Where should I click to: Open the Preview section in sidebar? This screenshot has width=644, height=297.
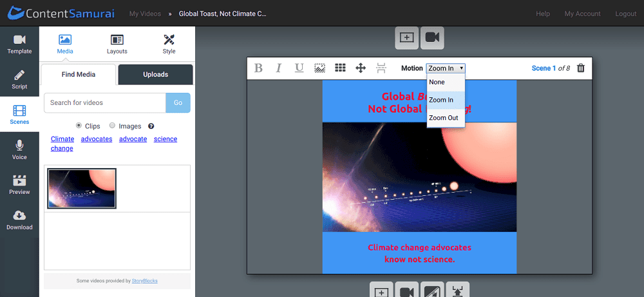pos(19,185)
